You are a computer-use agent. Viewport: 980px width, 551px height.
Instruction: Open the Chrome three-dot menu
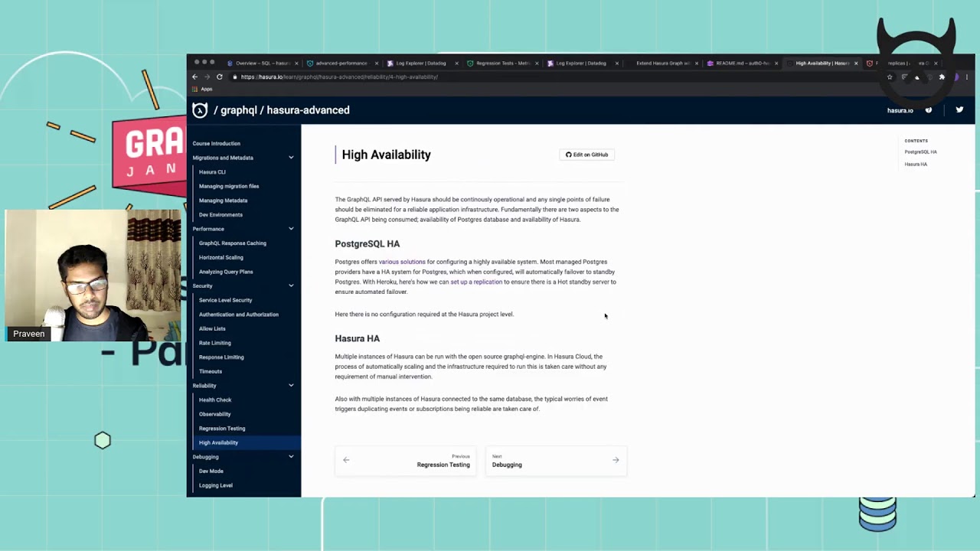[x=967, y=77]
